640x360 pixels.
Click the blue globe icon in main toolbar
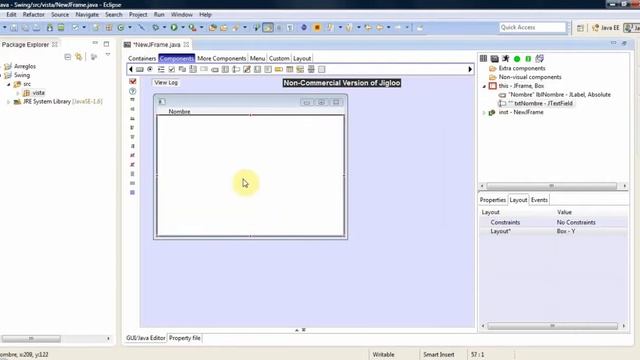304,27
